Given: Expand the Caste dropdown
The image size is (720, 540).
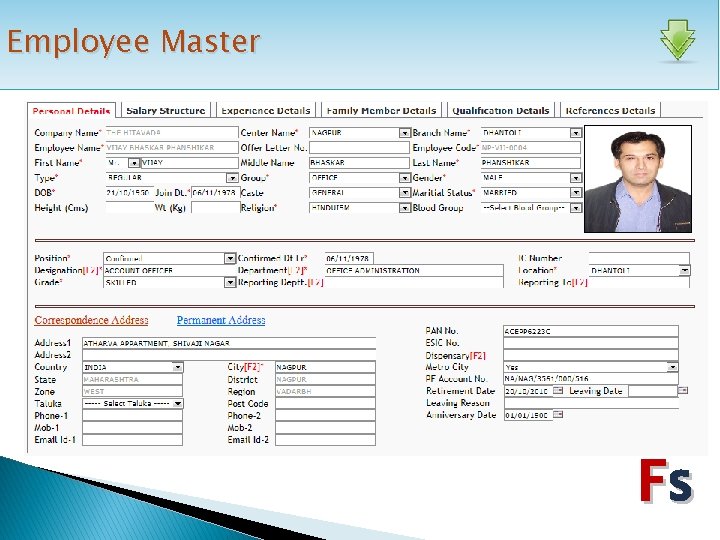Looking at the screenshot, I should click(x=404, y=193).
